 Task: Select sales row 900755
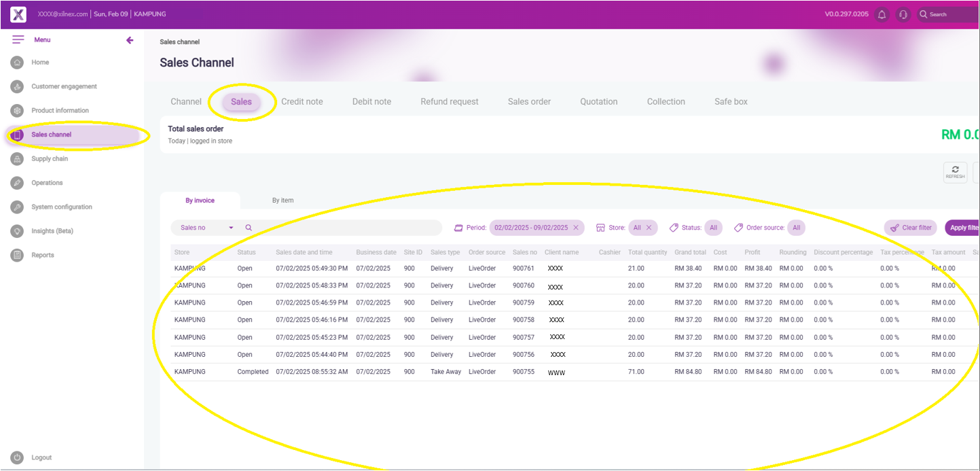tap(523, 372)
